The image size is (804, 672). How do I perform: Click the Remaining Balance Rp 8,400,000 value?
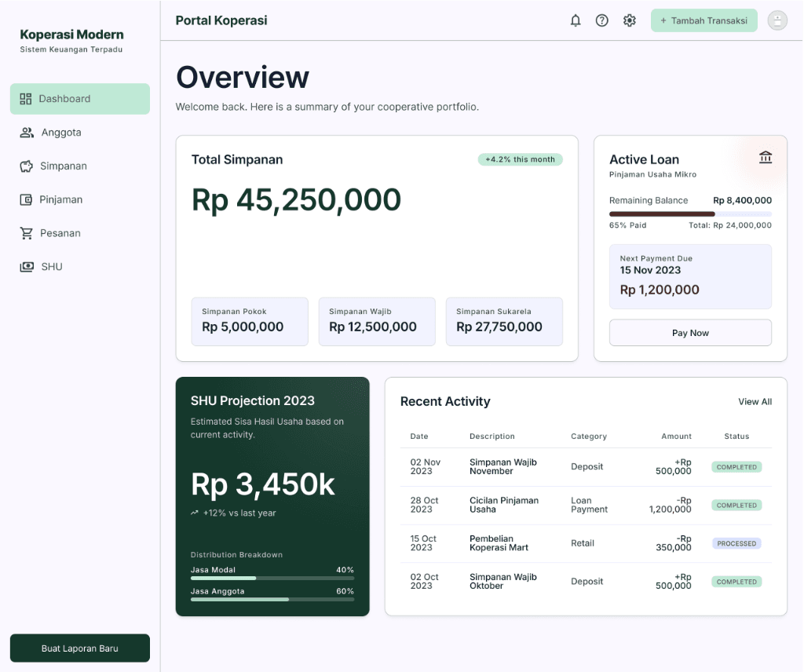[x=742, y=200]
